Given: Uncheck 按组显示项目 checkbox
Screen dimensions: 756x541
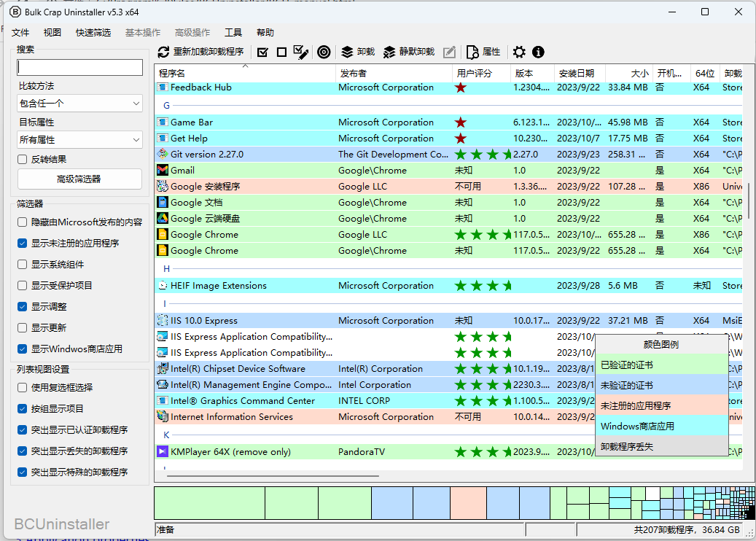Looking at the screenshot, I should point(22,409).
